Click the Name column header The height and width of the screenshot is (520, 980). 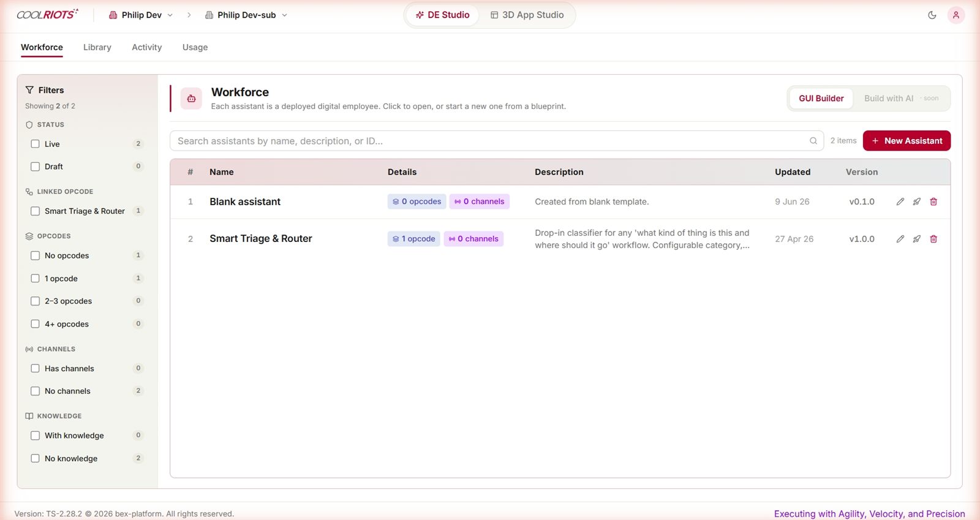pos(222,172)
